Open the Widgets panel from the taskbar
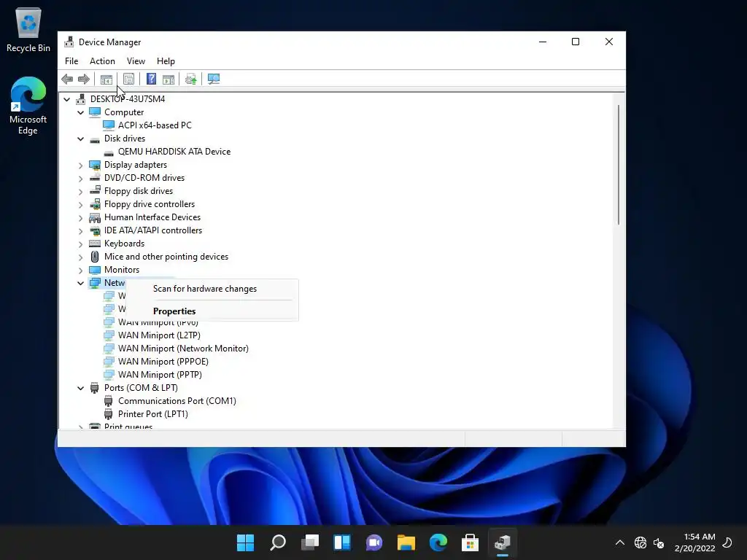Screen dimensions: 747x560 coord(342,542)
